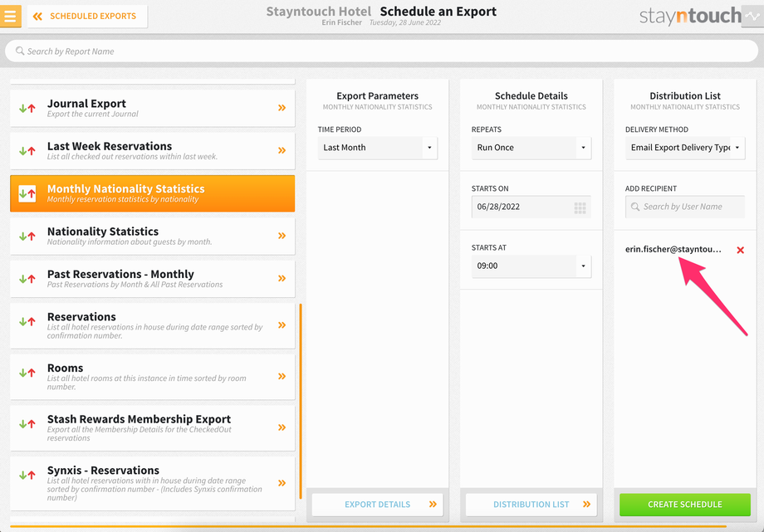Image resolution: width=764 pixels, height=532 pixels.
Task: Select Last Week Reservations report
Action: [x=153, y=150]
